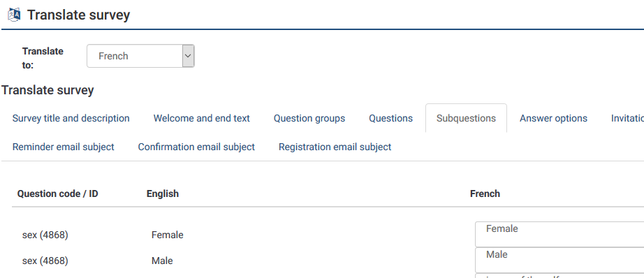Click the partially visible third French textarea
This screenshot has height=278, width=644.
click(x=559, y=275)
